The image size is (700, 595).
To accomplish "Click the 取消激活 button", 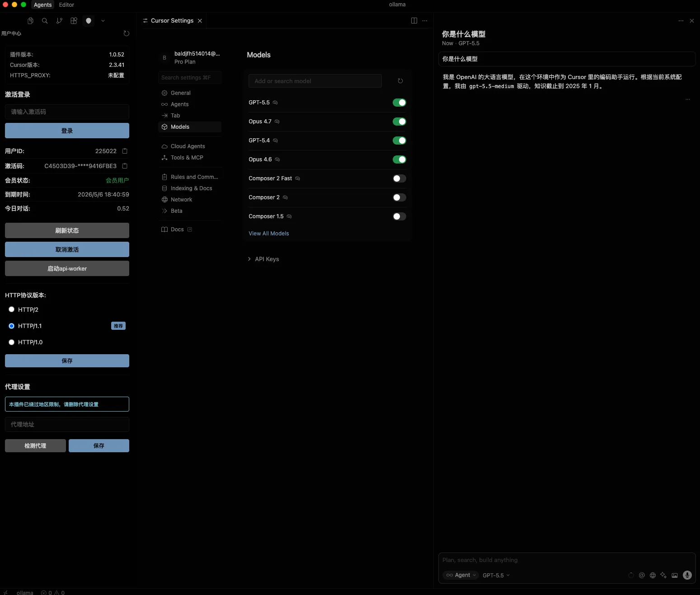I will [x=67, y=249].
